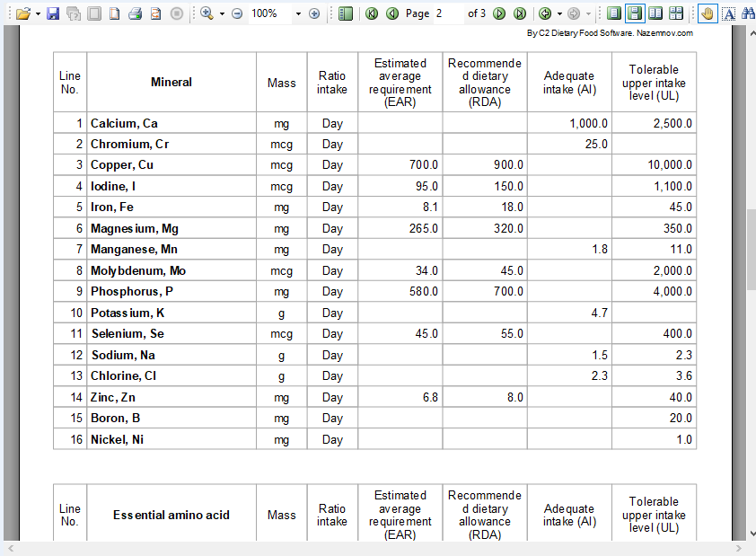Viewport: 756px width, 556px height.
Task: Go to the first page
Action: click(372, 13)
